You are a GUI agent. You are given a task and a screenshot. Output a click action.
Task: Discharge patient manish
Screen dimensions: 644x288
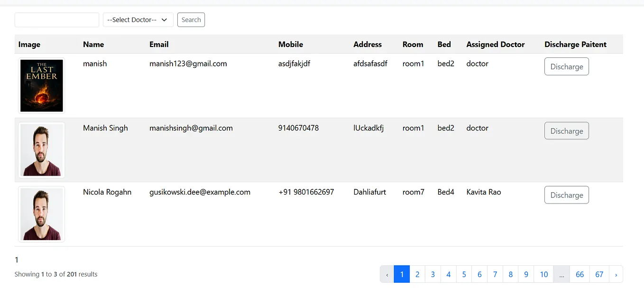(566, 66)
